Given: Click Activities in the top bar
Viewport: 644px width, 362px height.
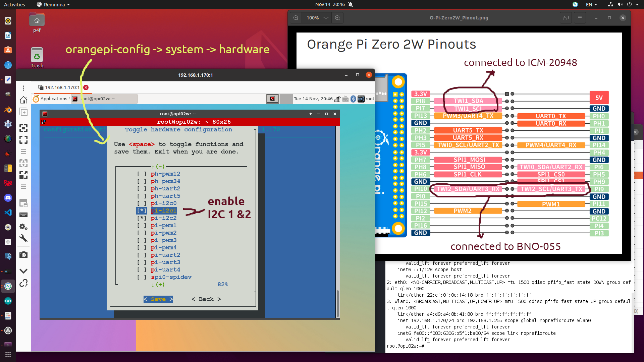Looking at the screenshot, I should 14,4.
